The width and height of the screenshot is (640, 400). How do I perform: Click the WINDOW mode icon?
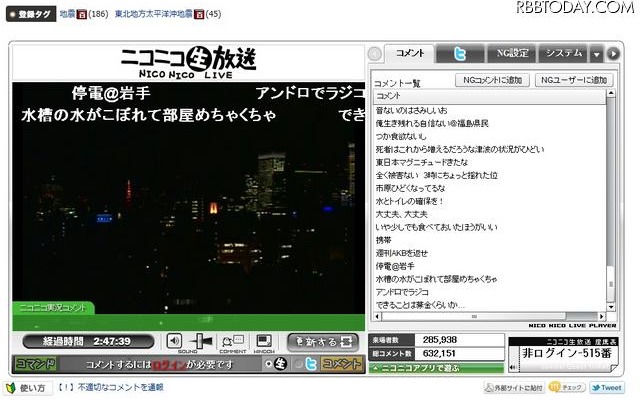click(x=264, y=341)
